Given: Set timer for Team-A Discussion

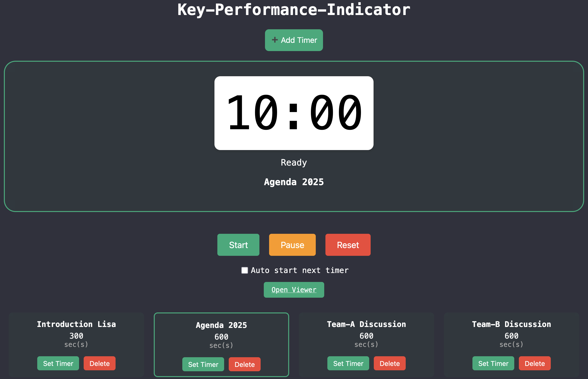Looking at the screenshot, I should 348,363.
